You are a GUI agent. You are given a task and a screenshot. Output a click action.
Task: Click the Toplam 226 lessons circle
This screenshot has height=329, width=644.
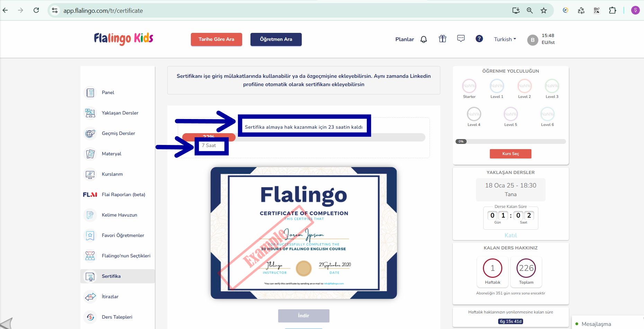tap(526, 268)
